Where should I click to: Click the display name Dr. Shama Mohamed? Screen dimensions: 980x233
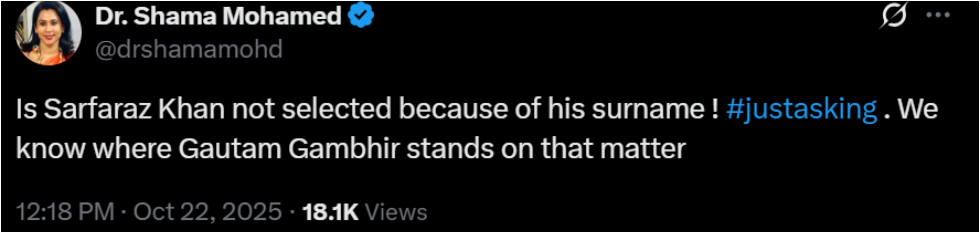point(218,16)
